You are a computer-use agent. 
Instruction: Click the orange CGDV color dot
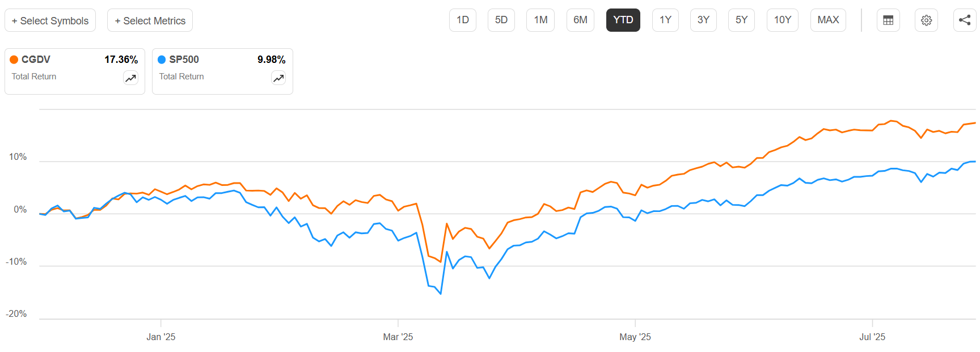tap(14, 59)
